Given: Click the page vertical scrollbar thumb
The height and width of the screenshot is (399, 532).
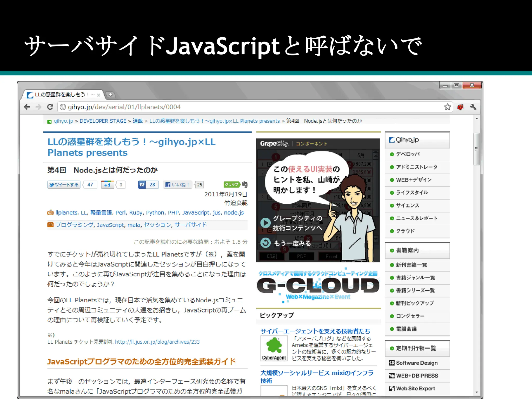Looking at the screenshot, I should (x=476, y=149).
